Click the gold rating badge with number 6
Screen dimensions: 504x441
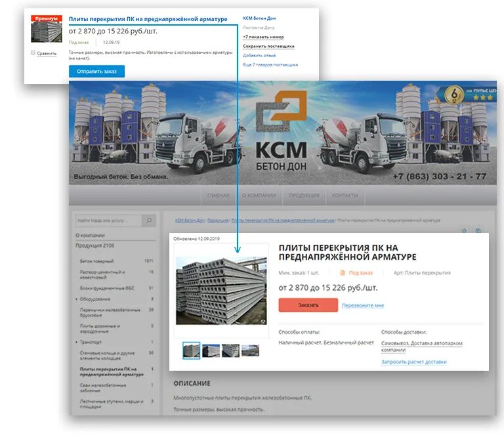[454, 94]
